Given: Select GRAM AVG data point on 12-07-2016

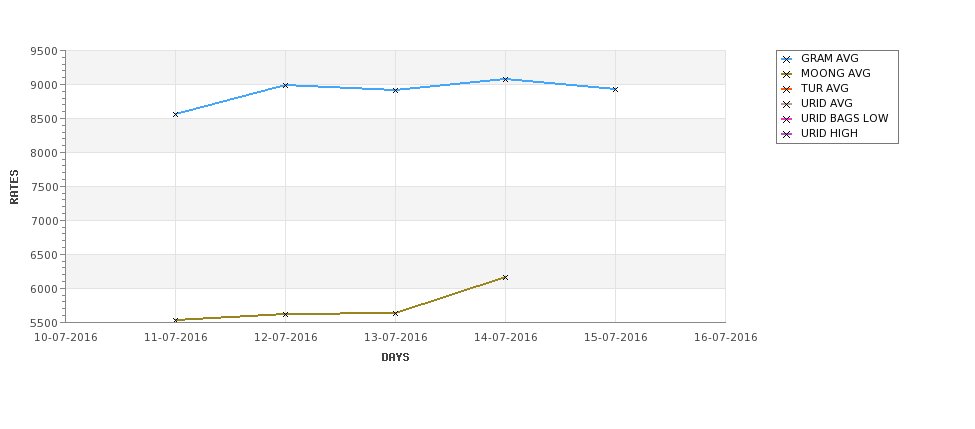Looking at the screenshot, I should pos(285,85).
